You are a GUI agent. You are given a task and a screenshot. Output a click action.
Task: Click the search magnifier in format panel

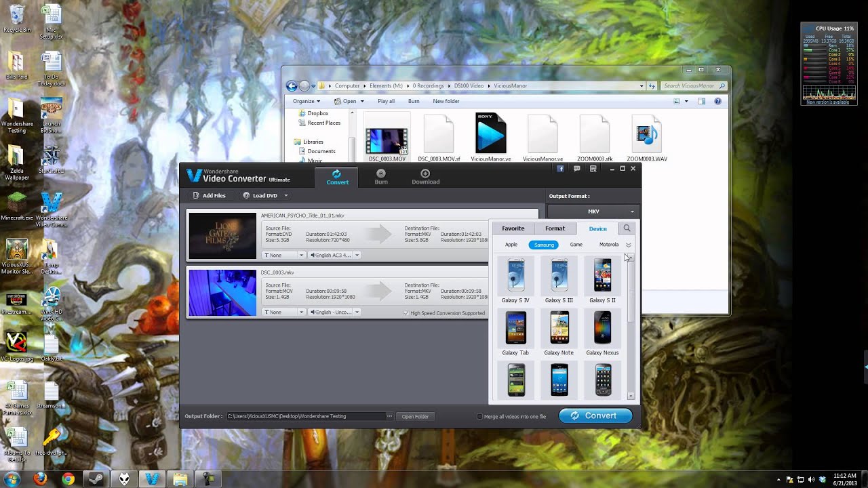[627, 228]
